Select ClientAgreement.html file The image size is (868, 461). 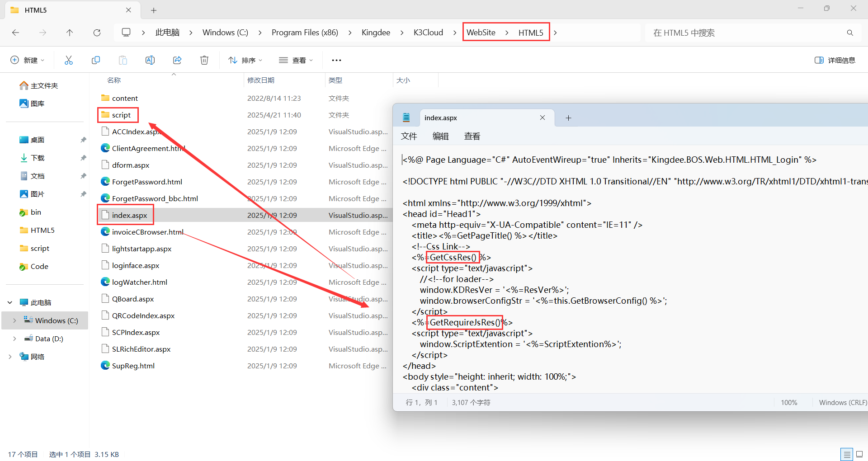click(x=148, y=148)
